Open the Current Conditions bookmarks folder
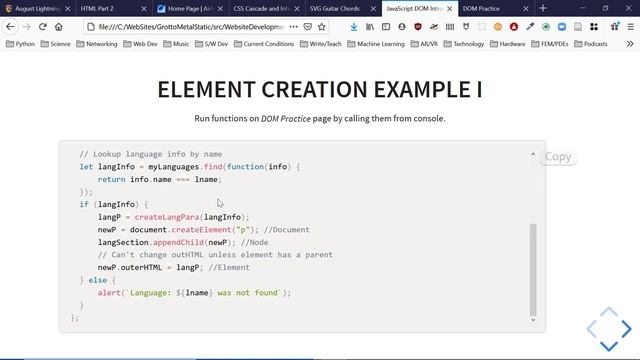This screenshot has height=360, width=640. point(264,44)
